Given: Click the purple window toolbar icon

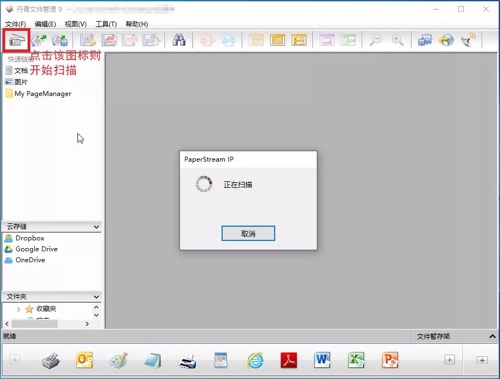Looking at the screenshot, I should 327,40.
